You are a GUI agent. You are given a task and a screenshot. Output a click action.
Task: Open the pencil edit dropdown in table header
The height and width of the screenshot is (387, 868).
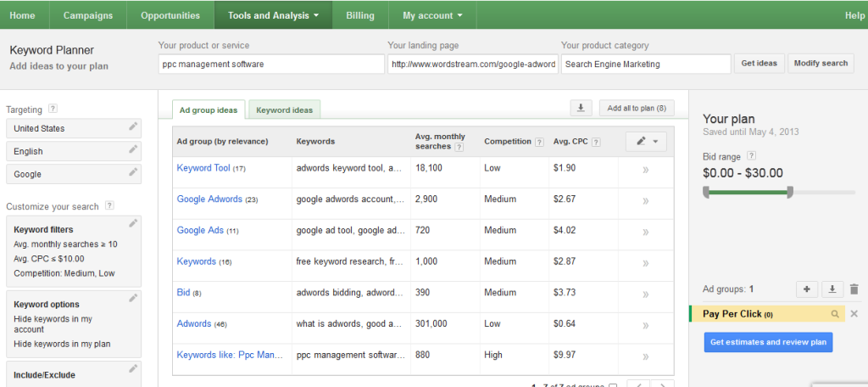click(646, 142)
